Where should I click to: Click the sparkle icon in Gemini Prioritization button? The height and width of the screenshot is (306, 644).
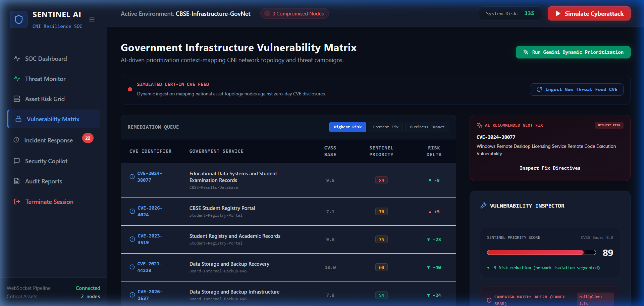pos(526,52)
